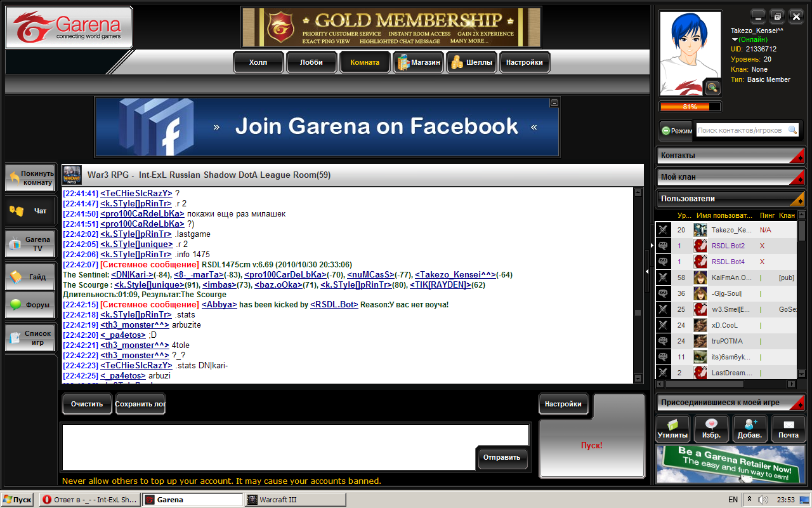The image size is (812, 508).
Task: Open chat Настройки button above Пуск!
Action: point(563,404)
